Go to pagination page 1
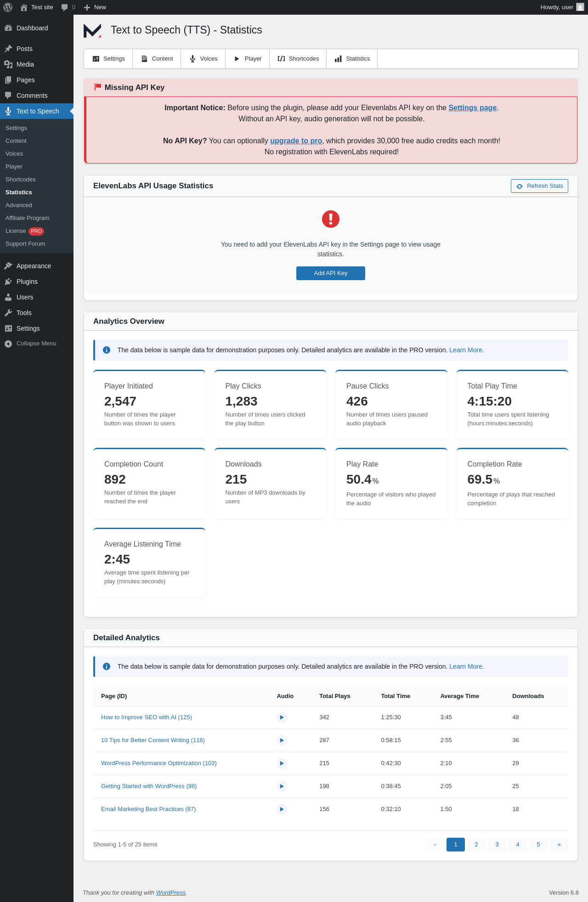 click(456, 845)
